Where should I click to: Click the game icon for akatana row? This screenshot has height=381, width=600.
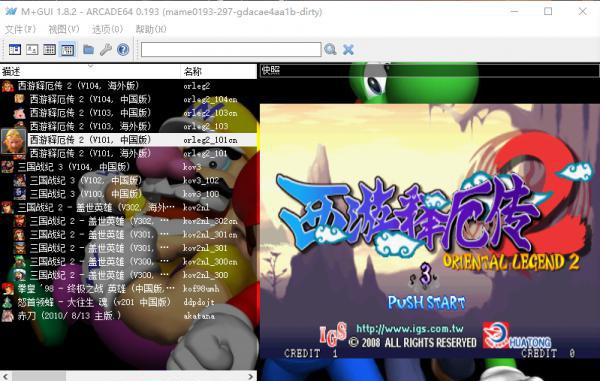8,316
